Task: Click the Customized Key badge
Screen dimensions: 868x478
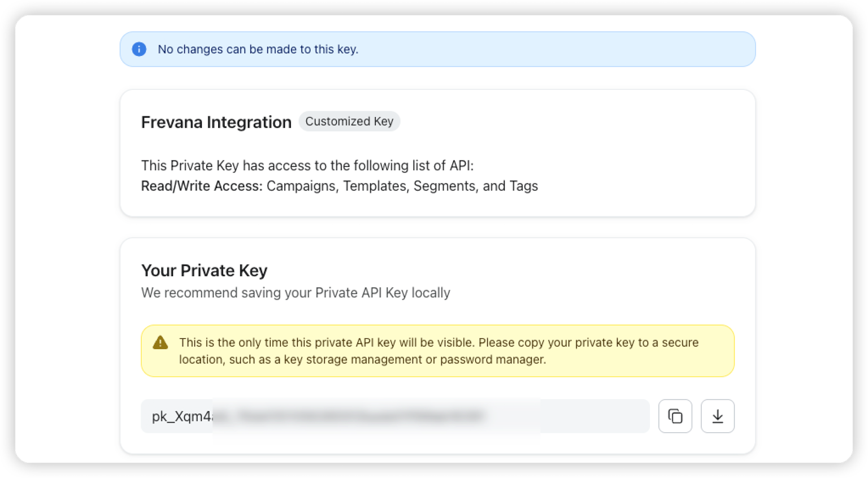Action: pyautogui.click(x=349, y=121)
